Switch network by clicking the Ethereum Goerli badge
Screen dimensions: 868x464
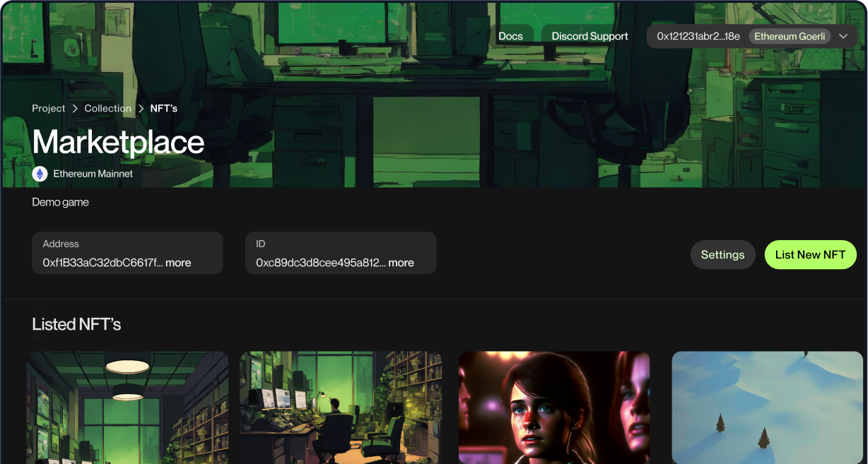789,36
